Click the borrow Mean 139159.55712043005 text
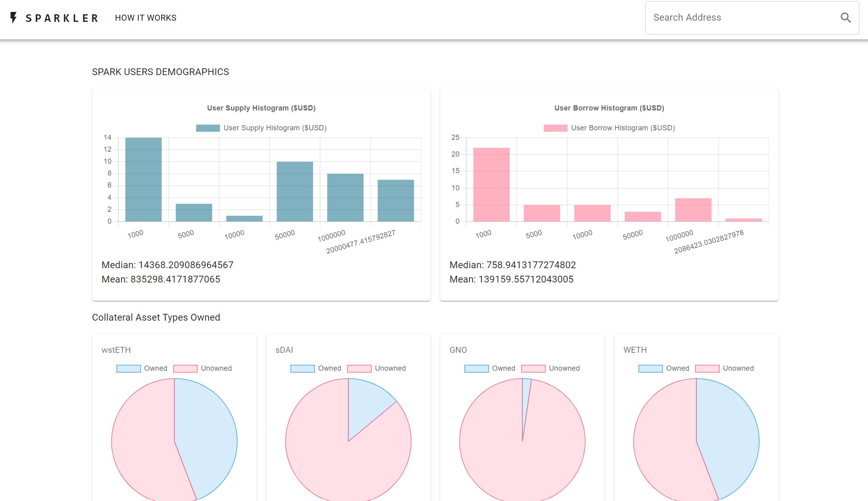The width and height of the screenshot is (868, 501). (512, 279)
